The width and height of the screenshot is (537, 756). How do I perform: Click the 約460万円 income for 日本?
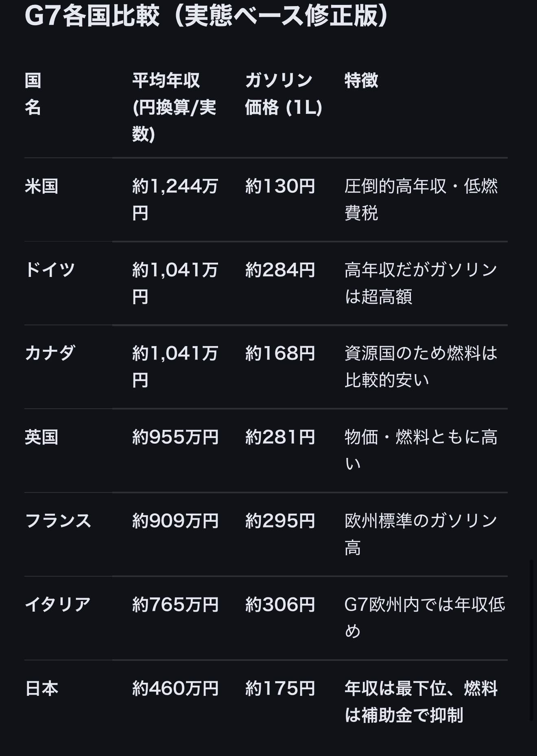(175, 688)
